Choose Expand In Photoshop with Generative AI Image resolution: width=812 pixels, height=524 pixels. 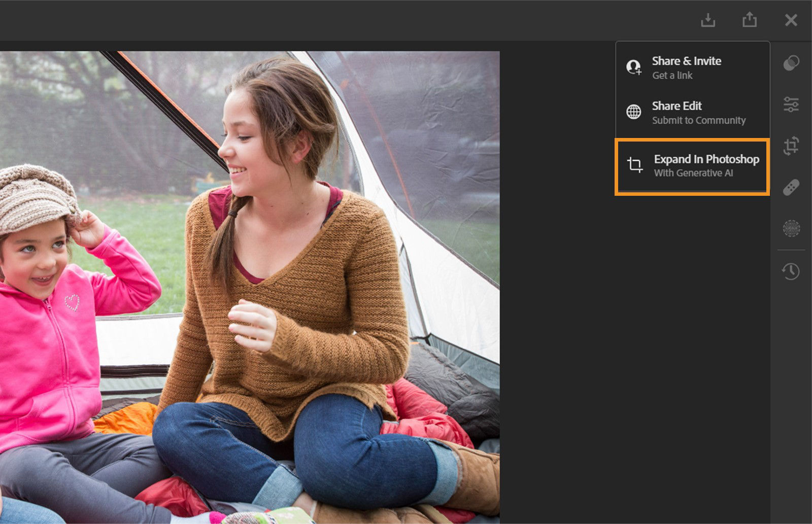pos(706,159)
